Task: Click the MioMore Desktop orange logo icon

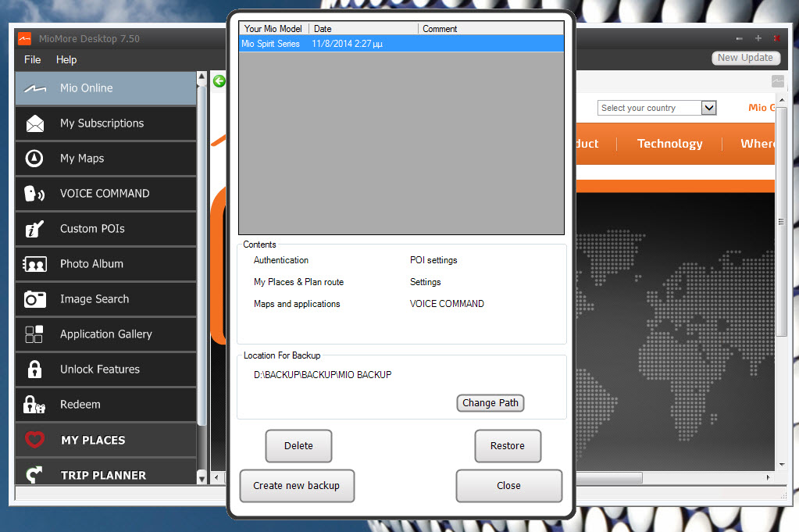Action: (24, 39)
